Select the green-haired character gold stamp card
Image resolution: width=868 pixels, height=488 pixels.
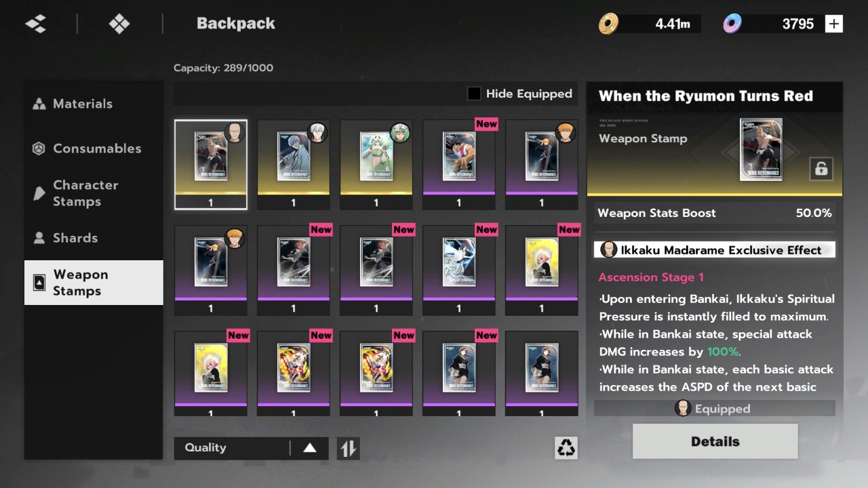376,165
